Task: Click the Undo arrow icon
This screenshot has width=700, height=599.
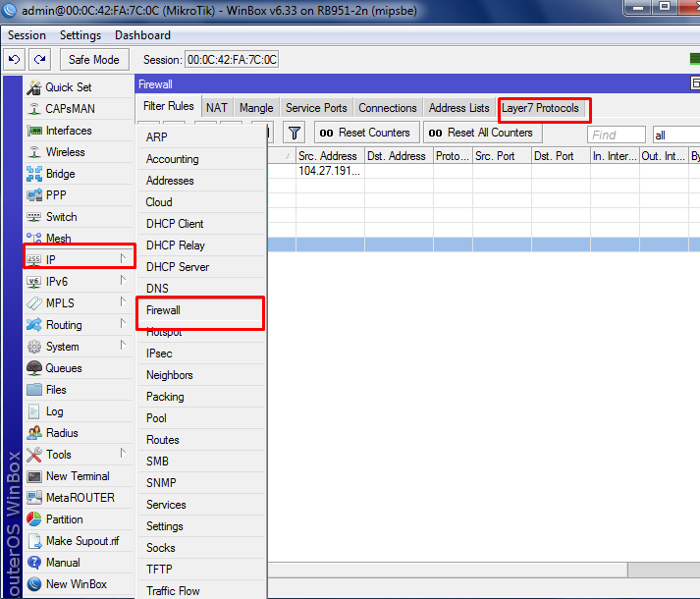Action: [14, 59]
